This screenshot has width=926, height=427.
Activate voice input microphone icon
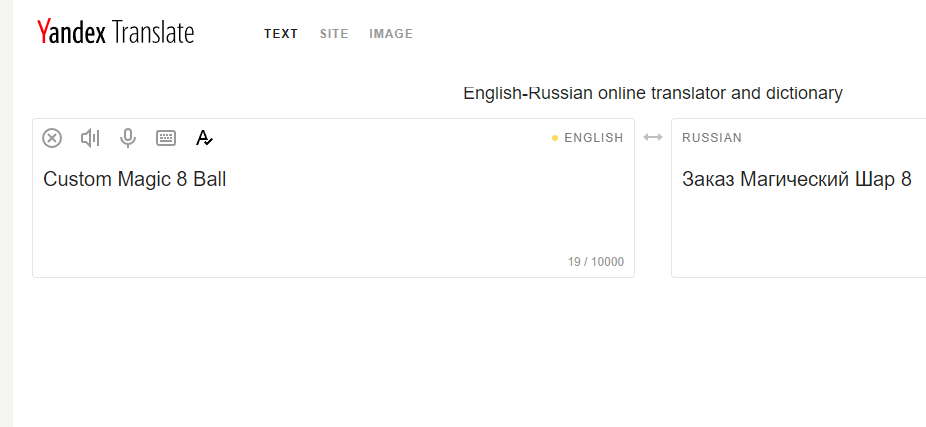[128, 138]
